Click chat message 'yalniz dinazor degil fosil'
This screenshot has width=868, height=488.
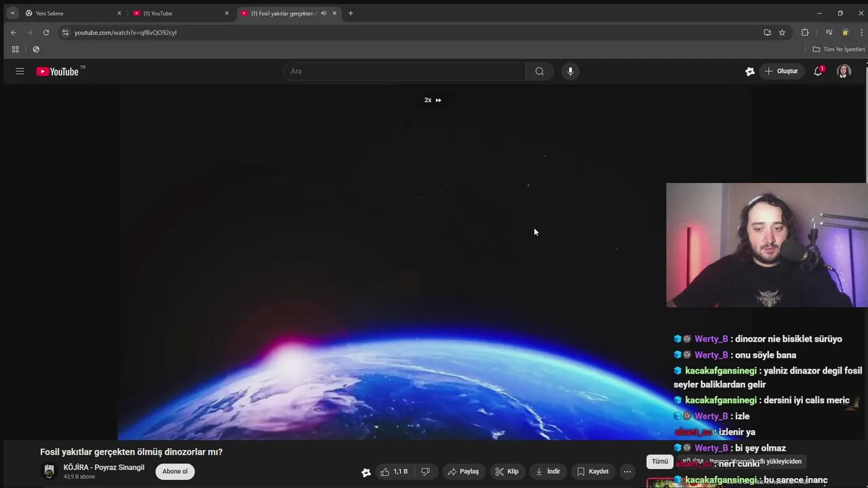[813, 371]
